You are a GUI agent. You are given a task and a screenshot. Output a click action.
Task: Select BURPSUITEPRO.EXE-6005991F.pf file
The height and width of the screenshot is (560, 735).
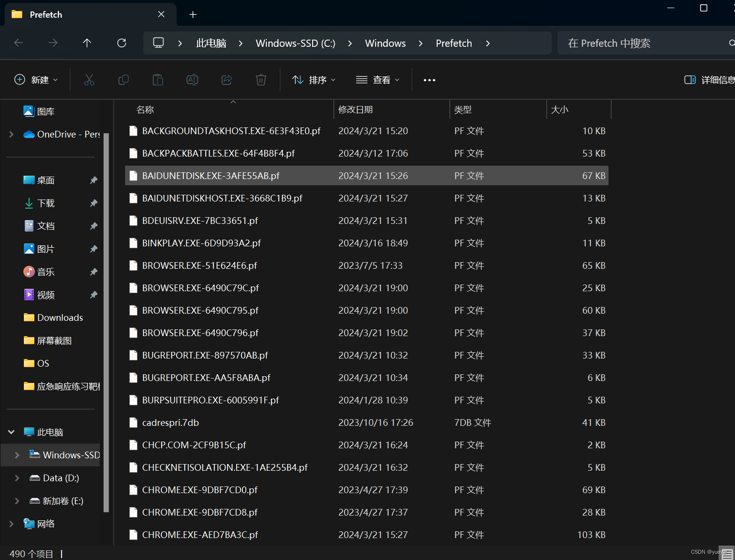coord(367,400)
